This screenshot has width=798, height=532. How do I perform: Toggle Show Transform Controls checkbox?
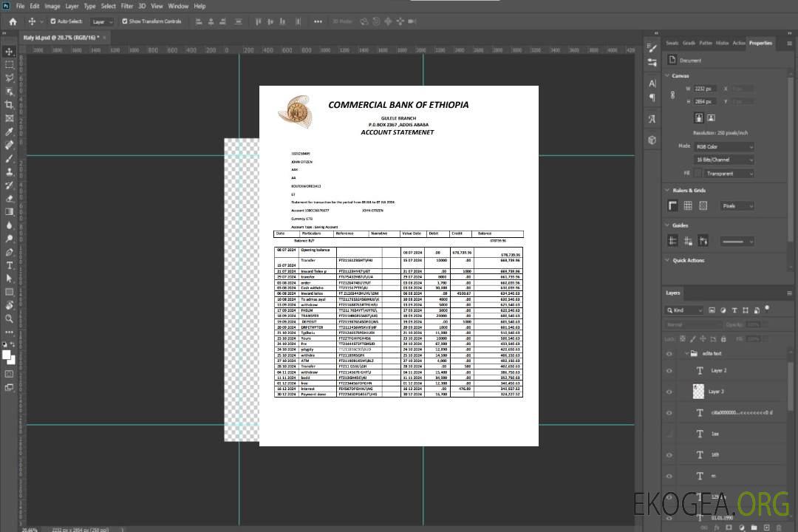click(125, 21)
